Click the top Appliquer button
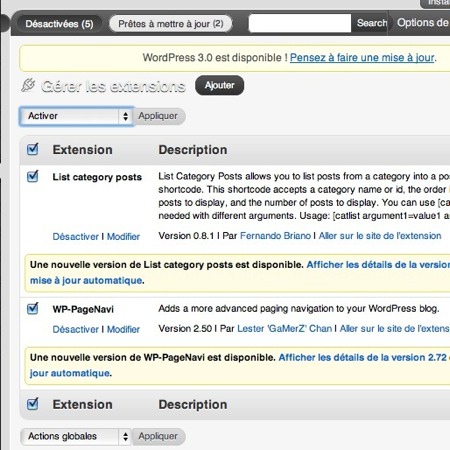The height and width of the screenshot is (450, 450). [x=158, y=116]
